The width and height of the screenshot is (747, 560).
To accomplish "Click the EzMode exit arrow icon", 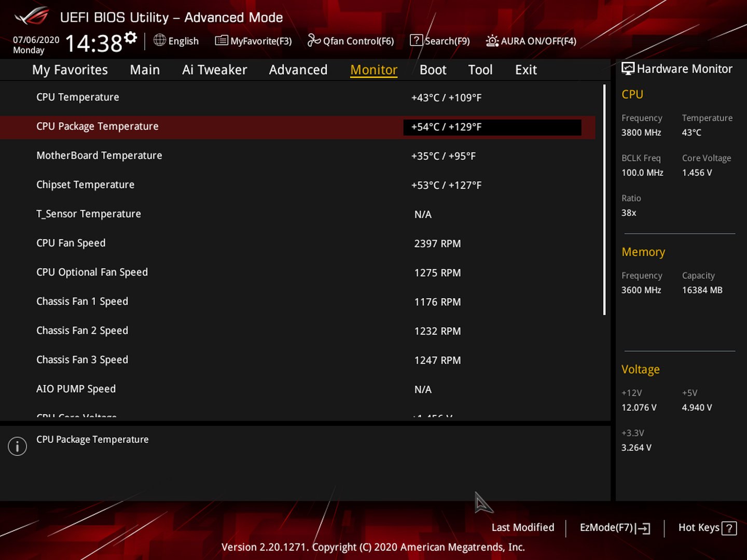I will pos(643,528).
